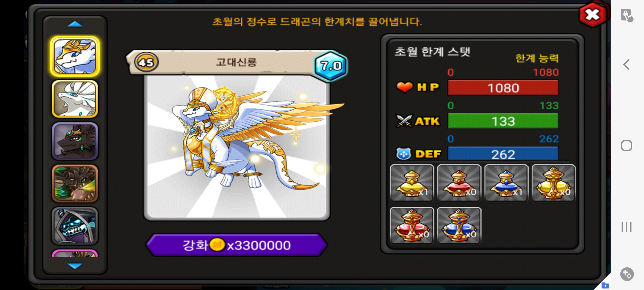Close the transcendence window with red X
The image size is (644, 290).
pyautogui.click(x=592, y=15)
